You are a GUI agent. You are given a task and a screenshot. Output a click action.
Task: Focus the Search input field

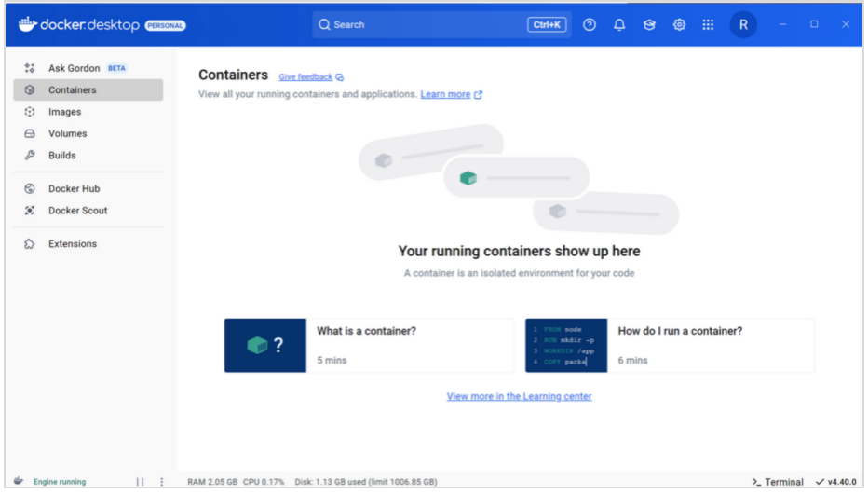click(x=441, y=25)
